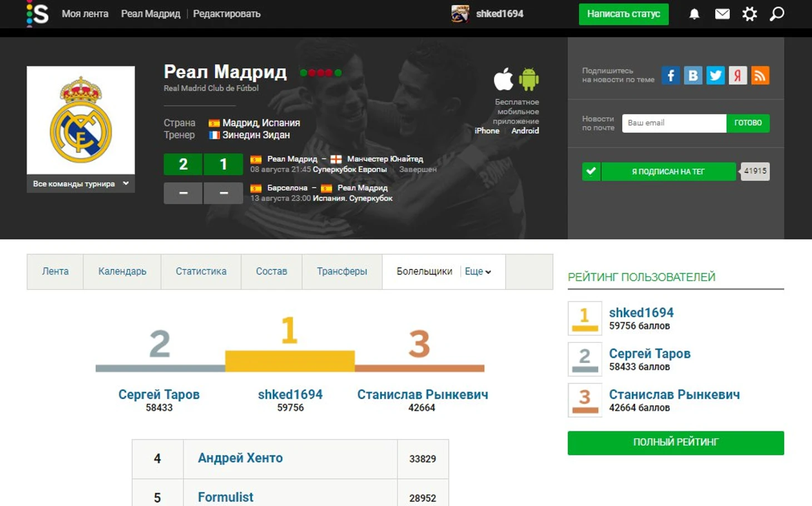
Task: Click the France flag next to Зинедин Зидан
Action: point(214,135)
